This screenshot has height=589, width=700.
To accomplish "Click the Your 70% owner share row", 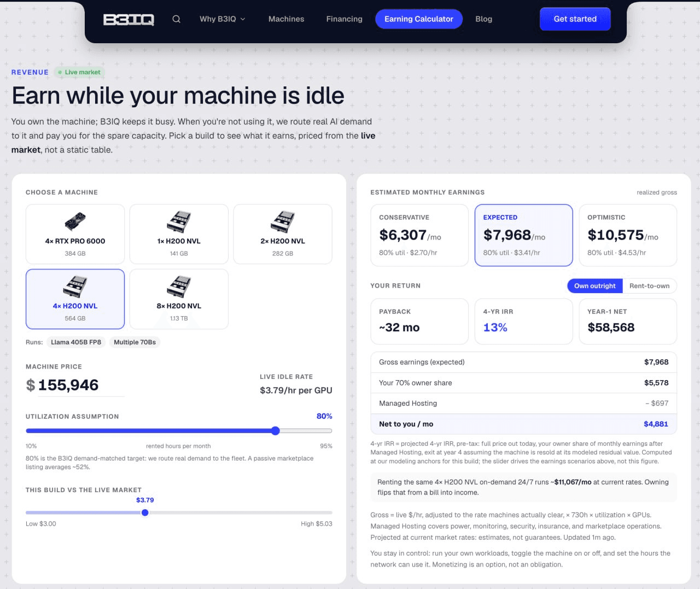I will pos(523,383).
